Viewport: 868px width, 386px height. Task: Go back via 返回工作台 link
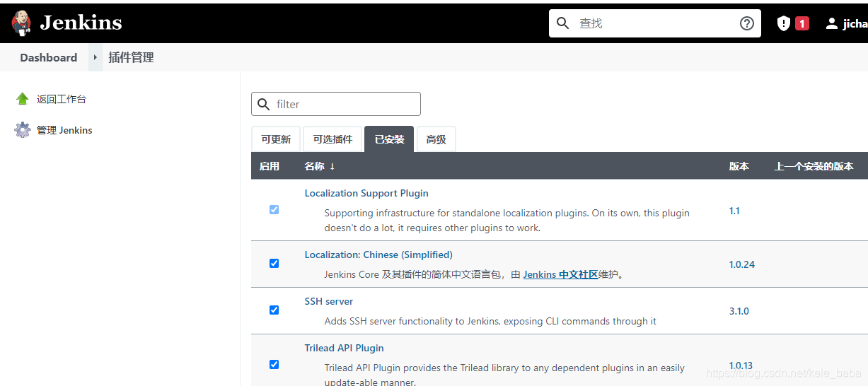coord(62,100)
